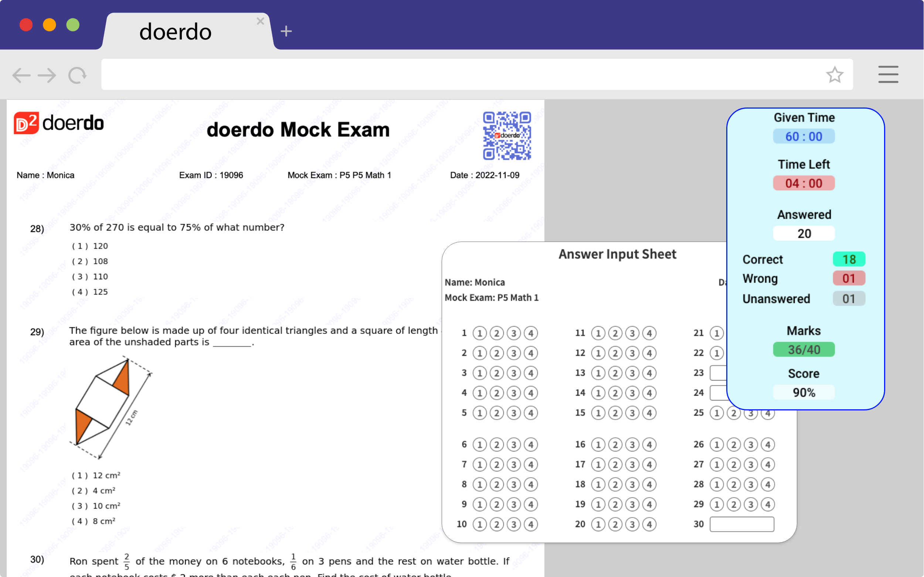Screen dimensions: 924x577
Task: Select option 3 for question 15
Action: (632, 413)
